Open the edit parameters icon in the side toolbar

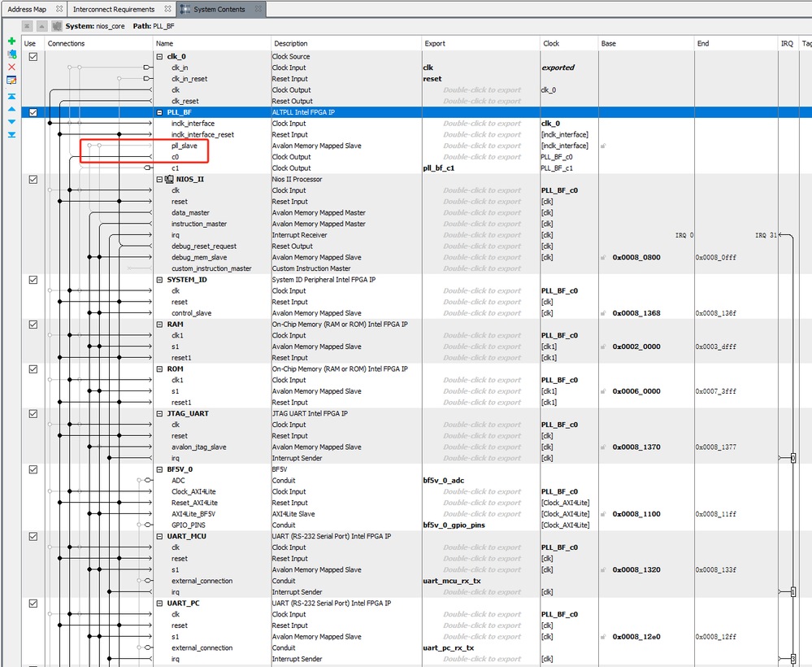point(11,80)
